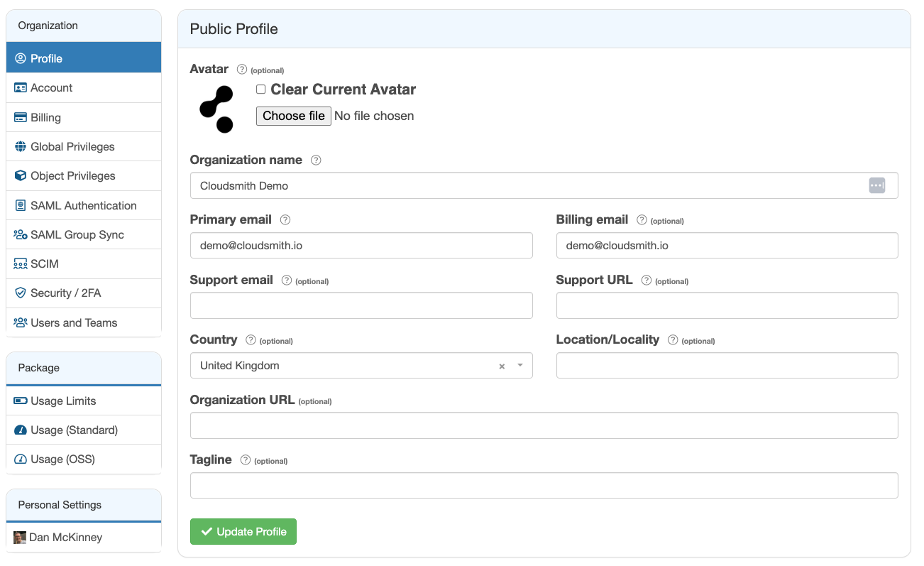Viewport: 924px width, 566px height.
Task: Click the help icon next to Tagline
Action: [246, 460]
